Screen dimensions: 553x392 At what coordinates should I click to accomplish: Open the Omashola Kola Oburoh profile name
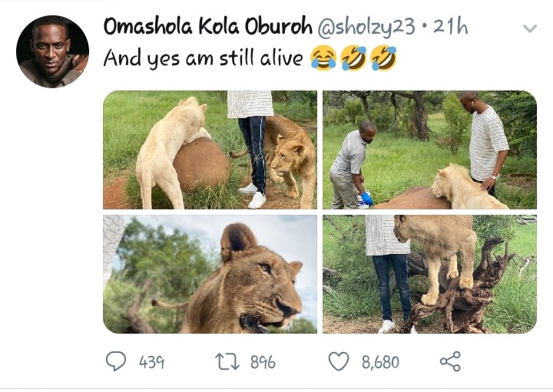(208, 26)
